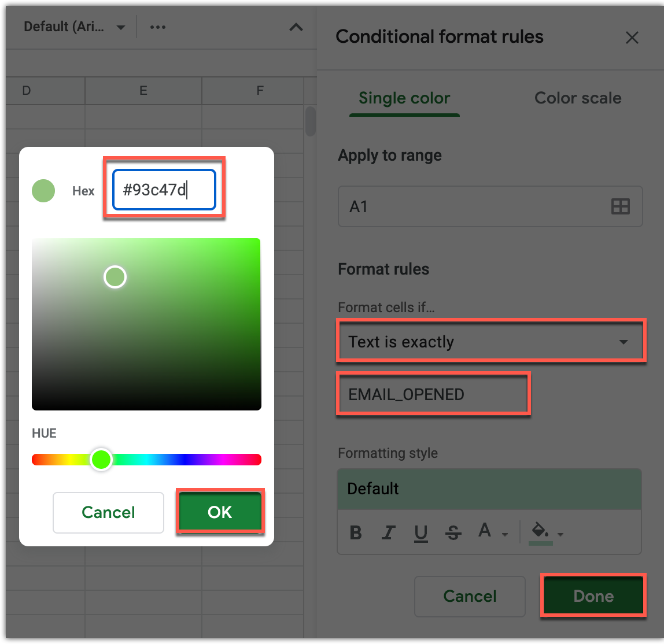
Task: Click Done to save the rule
Action: coord(593,596)
